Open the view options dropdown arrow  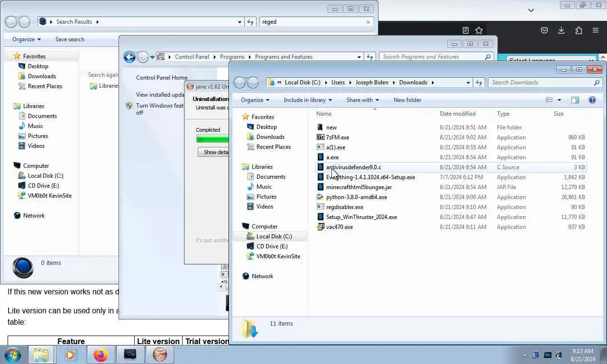pos(559,100)
